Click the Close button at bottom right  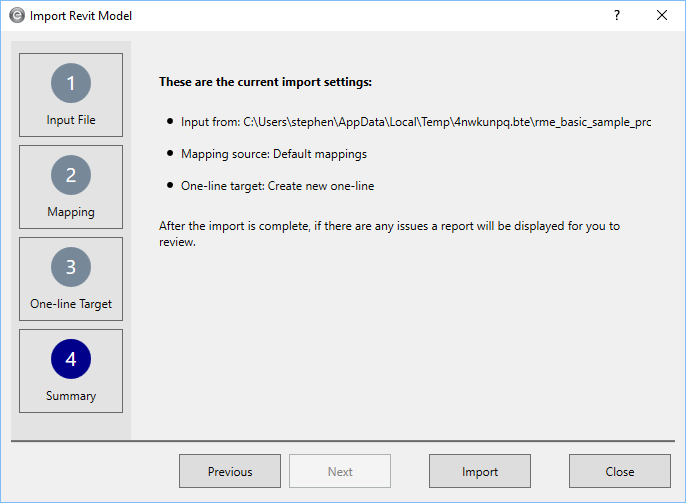click(x=619, y=472)
